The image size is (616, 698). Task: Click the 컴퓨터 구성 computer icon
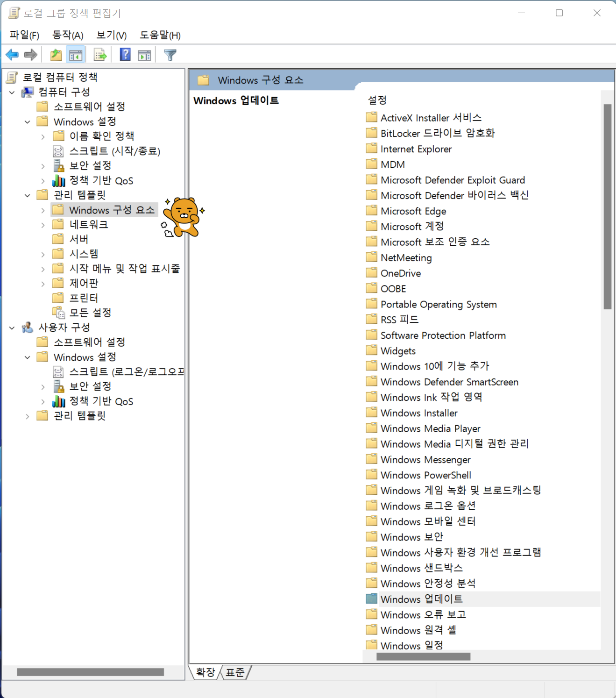pyautogui.click(x=28, y=92)
